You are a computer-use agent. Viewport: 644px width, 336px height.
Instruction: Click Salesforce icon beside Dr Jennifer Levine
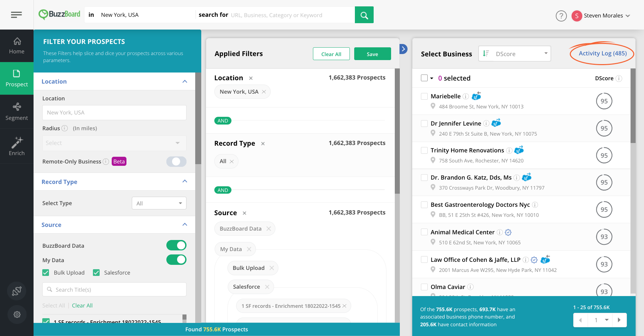click(496, 123)
